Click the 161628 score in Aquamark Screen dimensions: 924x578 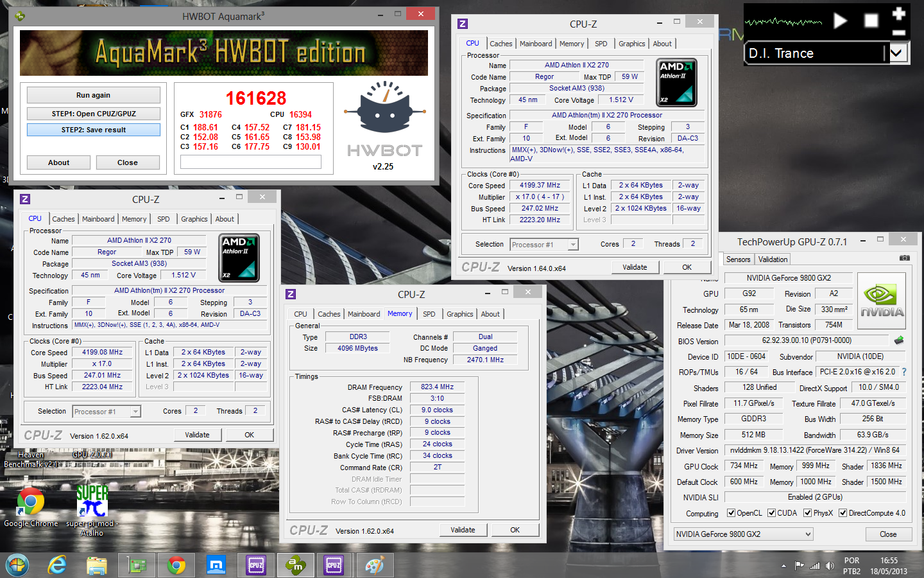pyautogui.click(x=256, y=98)
